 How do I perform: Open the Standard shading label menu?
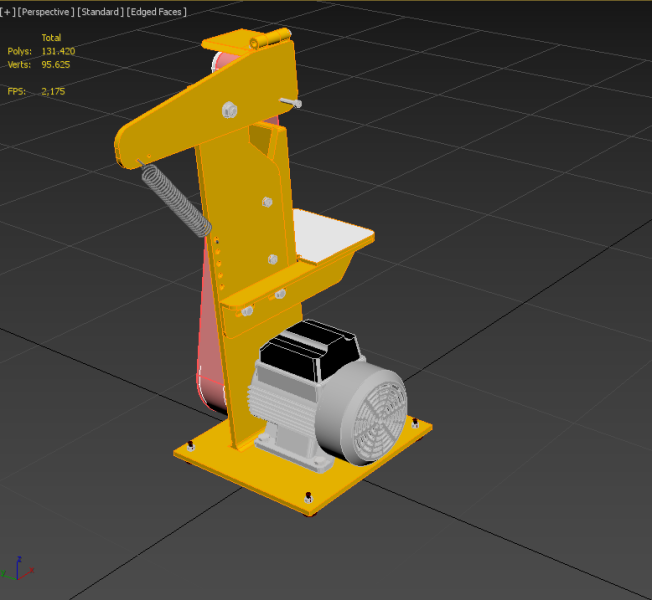pyautogui.click(x=100, y=12)
